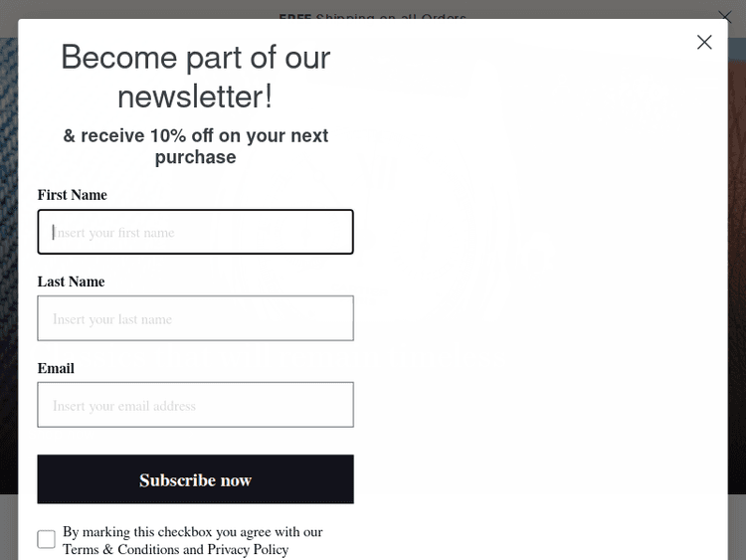Close the newsletter signup popup

point(704,42)
